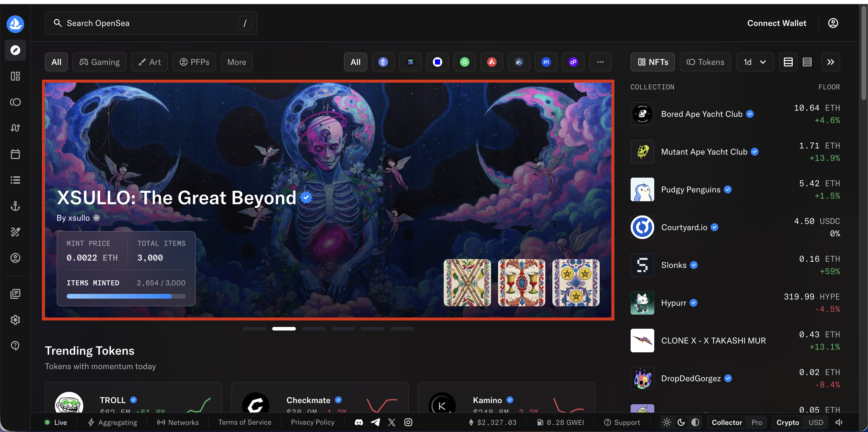The height and width of the screenshot is (432, 868).
Task: Open the Studio pencil icon in the sidebar
Action: click(15, 232)
